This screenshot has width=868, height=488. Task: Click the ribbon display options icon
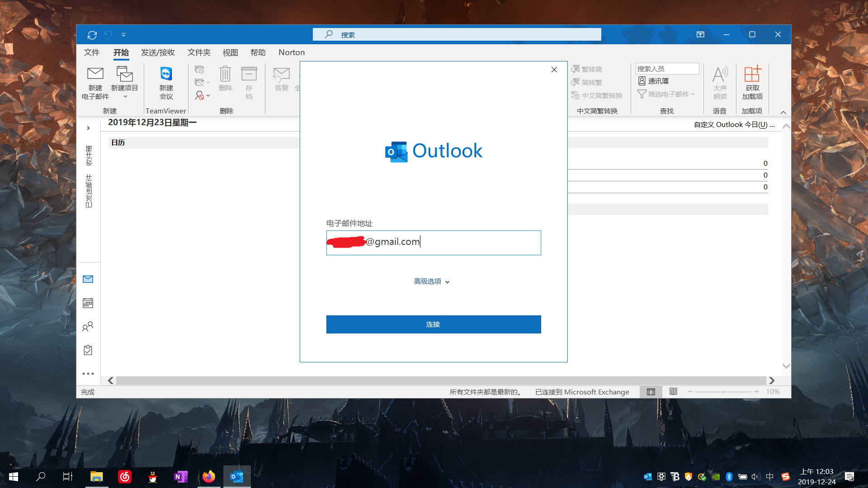tap(700, 35)
